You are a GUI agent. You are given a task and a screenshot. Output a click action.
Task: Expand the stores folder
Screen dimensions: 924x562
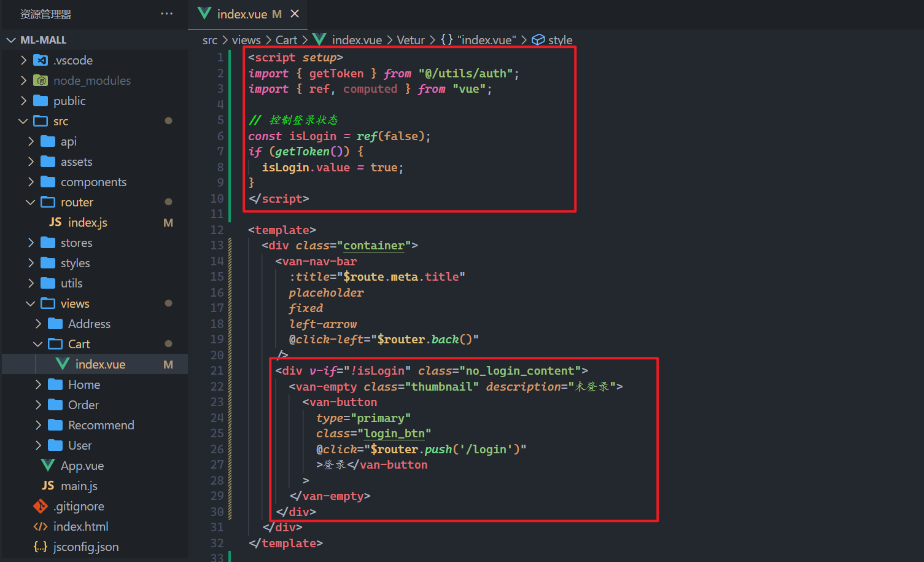tap(31, 243)
